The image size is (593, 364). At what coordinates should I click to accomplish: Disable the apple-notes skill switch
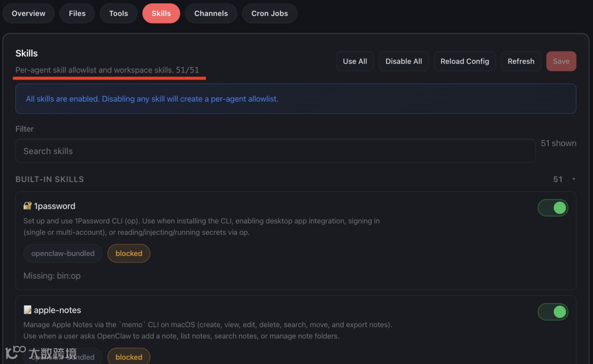point(553,312)
